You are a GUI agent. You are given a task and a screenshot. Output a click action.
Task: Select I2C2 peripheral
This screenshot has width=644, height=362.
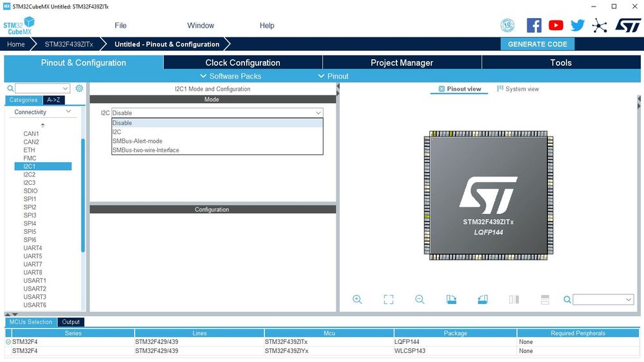(x=30, y=175)
